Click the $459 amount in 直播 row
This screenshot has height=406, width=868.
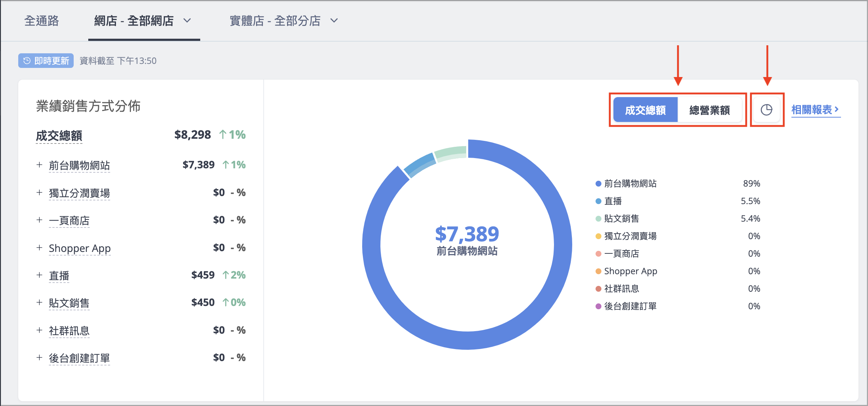(203, 275)
